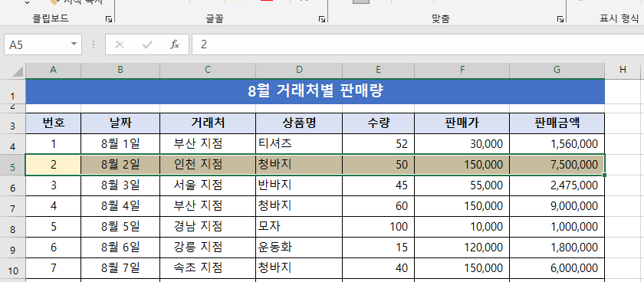Select the cell containing '속초 지점'

[x=208, y=269]
